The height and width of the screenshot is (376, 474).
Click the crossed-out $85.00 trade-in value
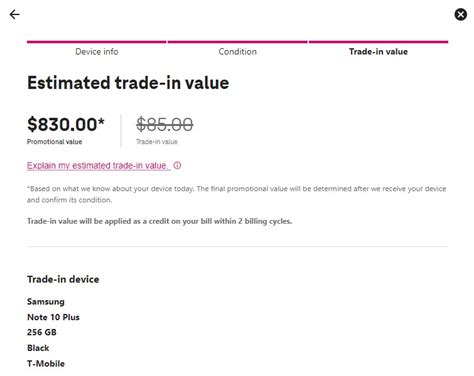(x=164, y=124)
